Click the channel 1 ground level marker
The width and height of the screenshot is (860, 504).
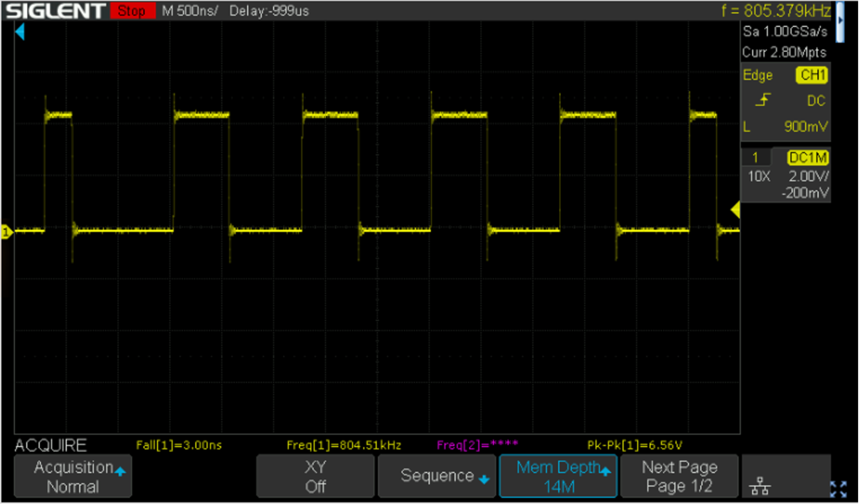coord(7,232)
